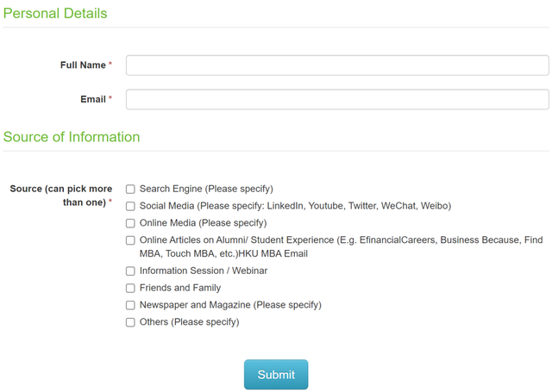Click the 'Others (Please specify)' label text
Screen dimensions: 552x392
click(190, 322)
